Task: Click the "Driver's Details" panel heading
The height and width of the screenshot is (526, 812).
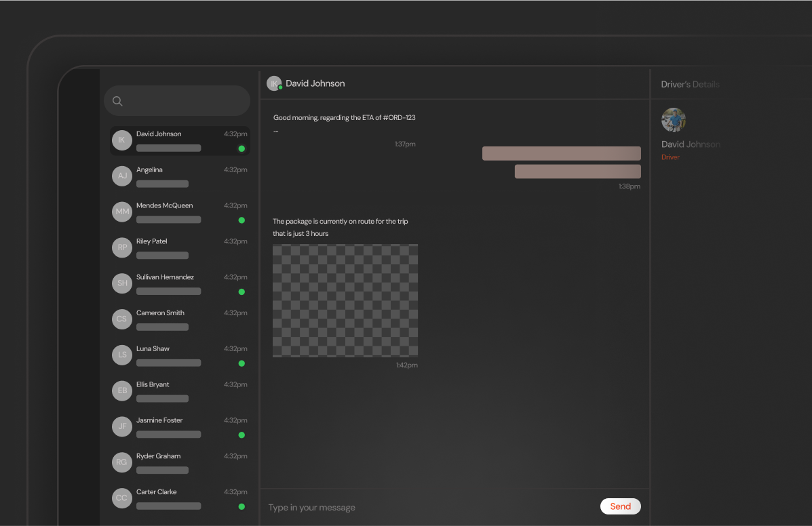Action: point(690,84)
